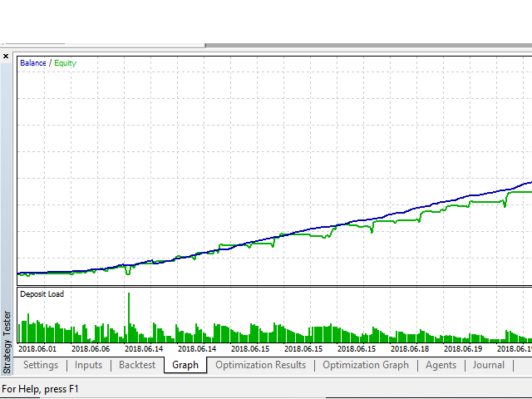This screenshot has height=399, width=532.
Task: Click the tallest deposit load spike bar
Action: [x=128, y=316]
